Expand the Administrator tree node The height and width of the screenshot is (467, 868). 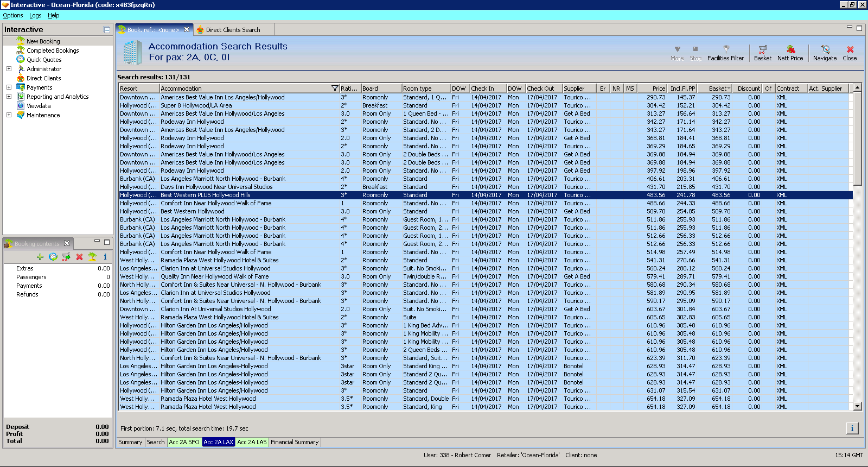[x=9, y=69]
